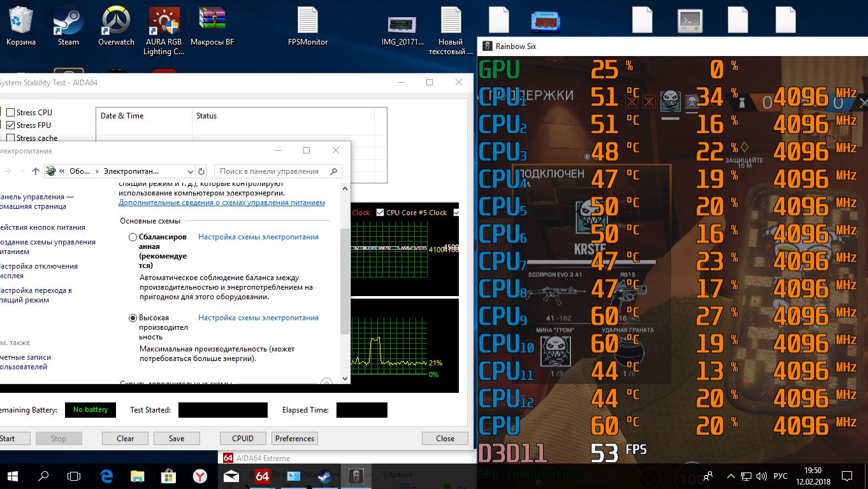The image size is (868, 489).
Task: Open link Дополнительные сведения о схемах управления питанием
Action: click(x=222, y=202)
